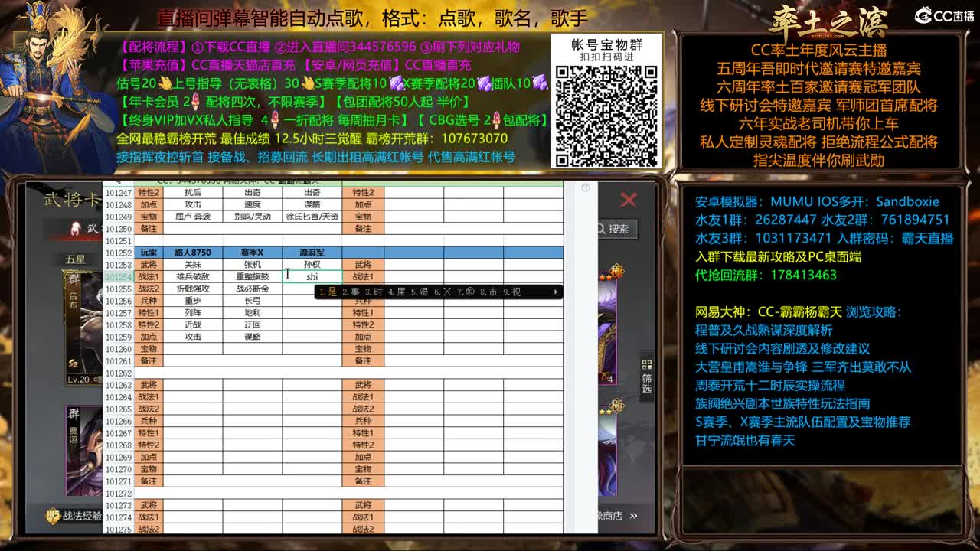This screenshot has width=980, height=551.
Task: Select the 列阵 cell
Action: tap(193, 312)
